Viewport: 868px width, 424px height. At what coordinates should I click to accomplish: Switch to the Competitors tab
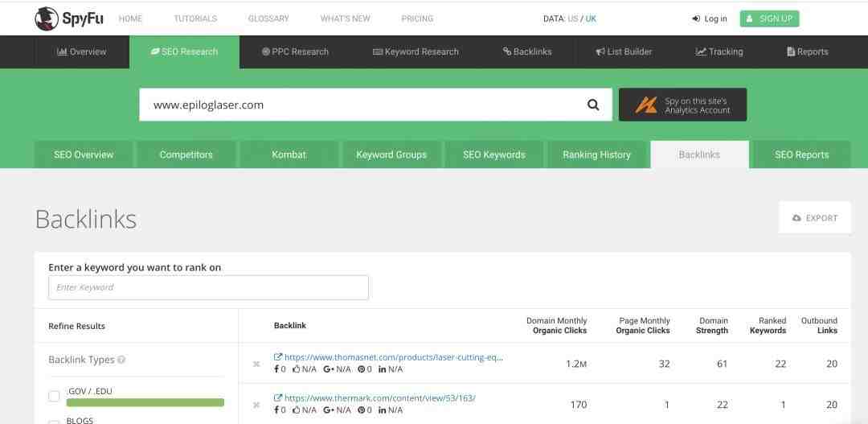(x=186, y=154)
